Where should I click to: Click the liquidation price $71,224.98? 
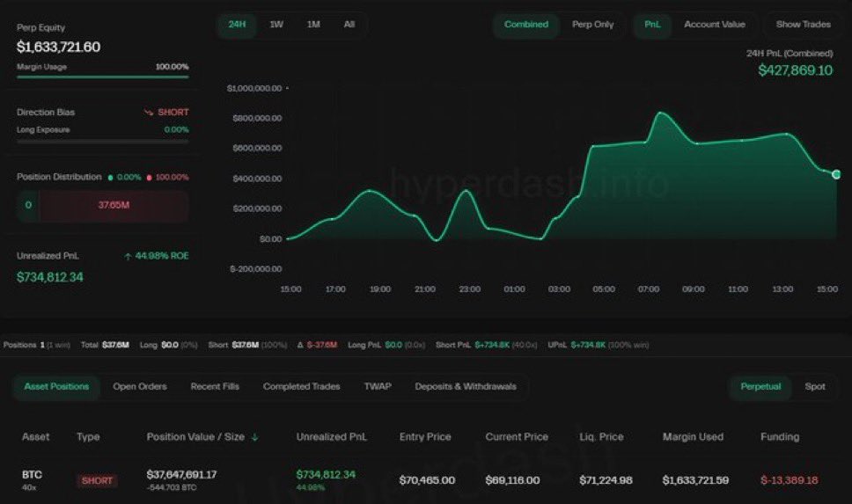point(606,480)
